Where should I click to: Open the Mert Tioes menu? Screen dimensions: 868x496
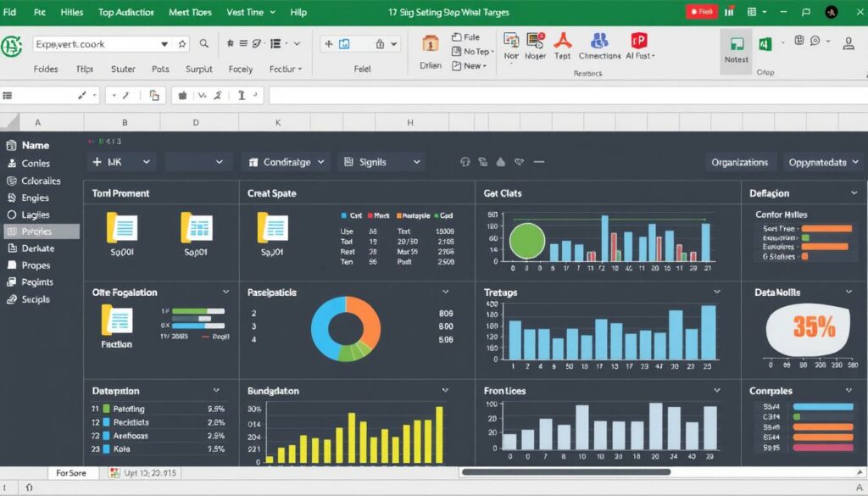tap(190, 12)
